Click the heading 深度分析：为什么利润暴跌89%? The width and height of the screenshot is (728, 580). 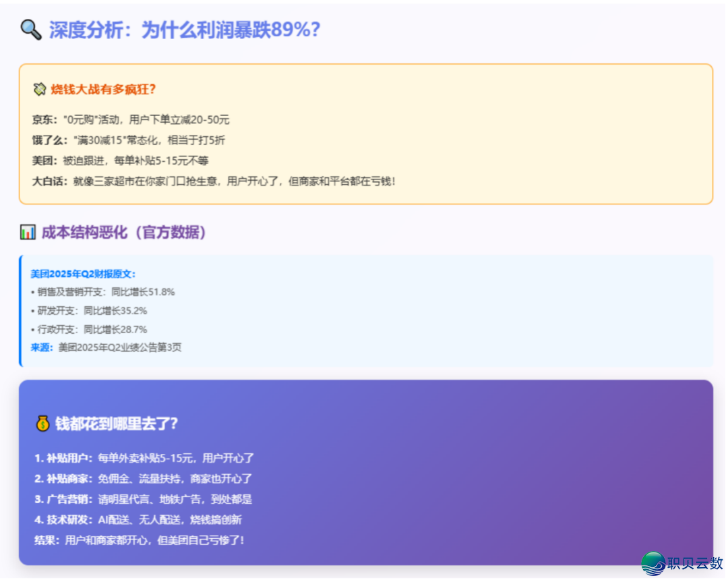184,30
